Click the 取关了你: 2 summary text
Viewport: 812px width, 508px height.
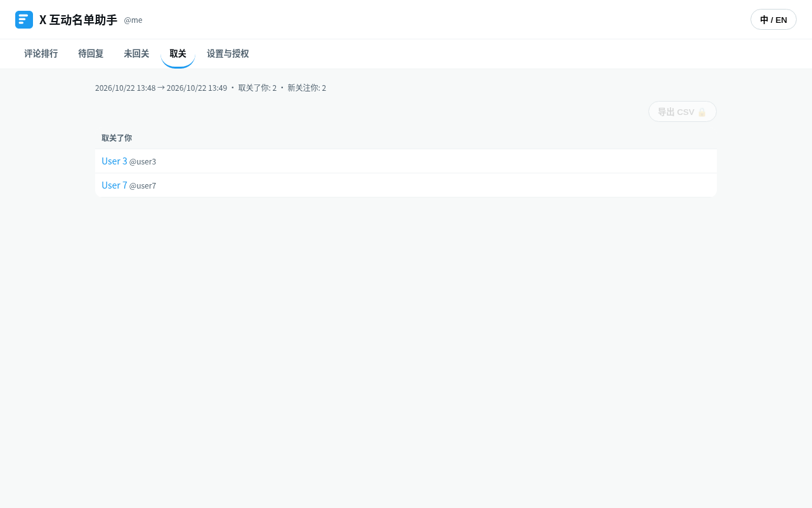tap(258, 88)
